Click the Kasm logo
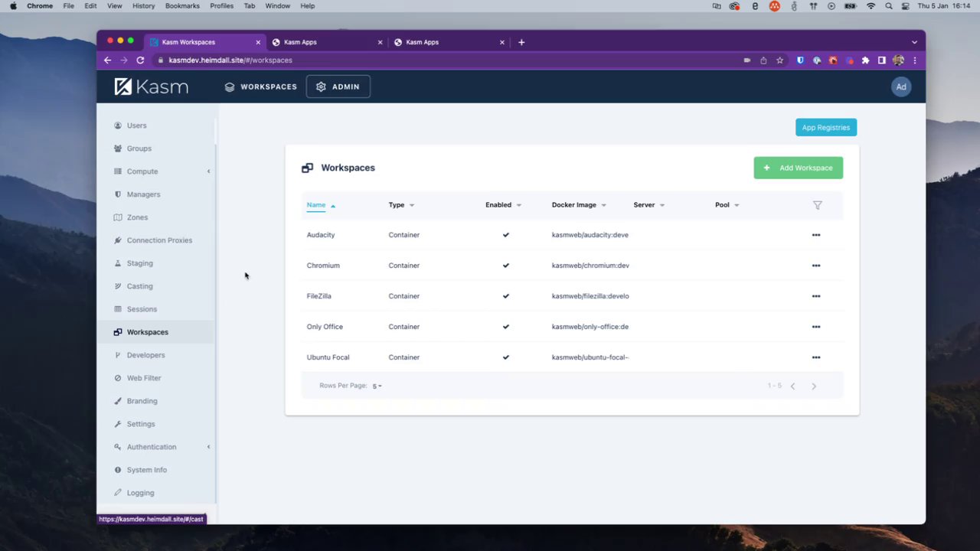Screen dimensions: 980x551 (152, 86)
